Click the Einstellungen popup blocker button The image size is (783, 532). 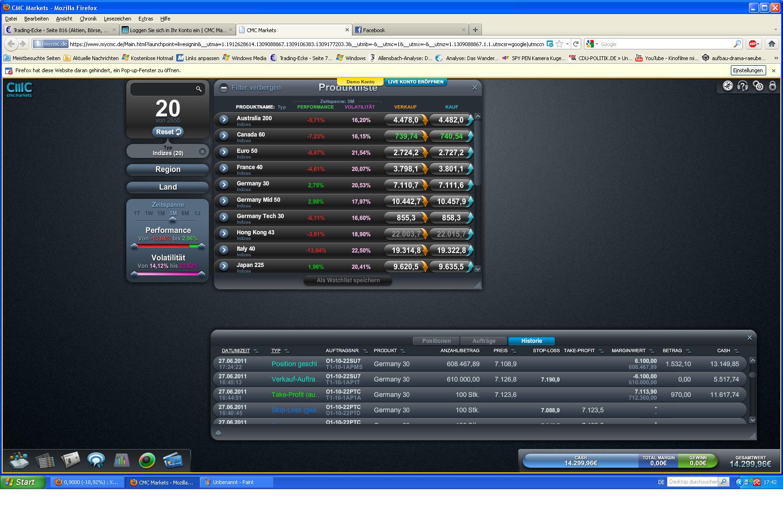748,70
